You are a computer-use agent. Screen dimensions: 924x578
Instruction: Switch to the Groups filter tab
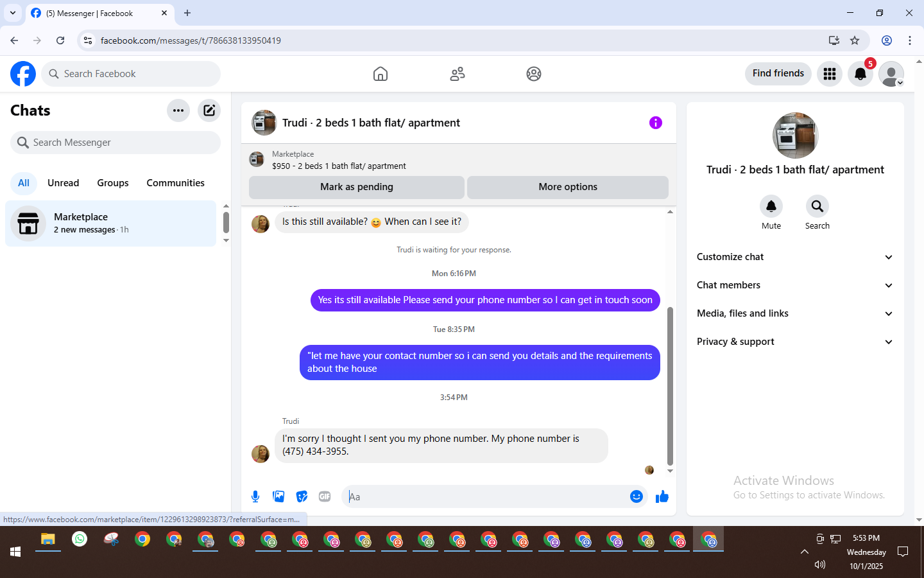pyautogui.click(x=113, y=183)
